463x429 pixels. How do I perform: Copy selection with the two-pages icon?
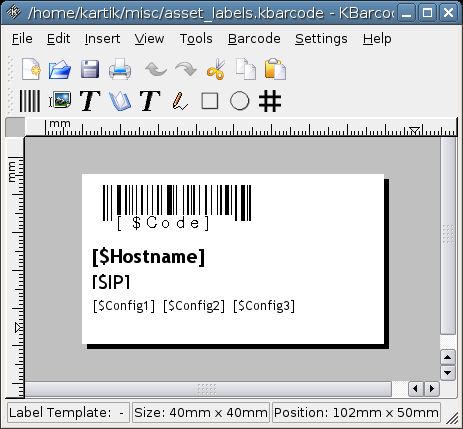click(x=246, y=69)
